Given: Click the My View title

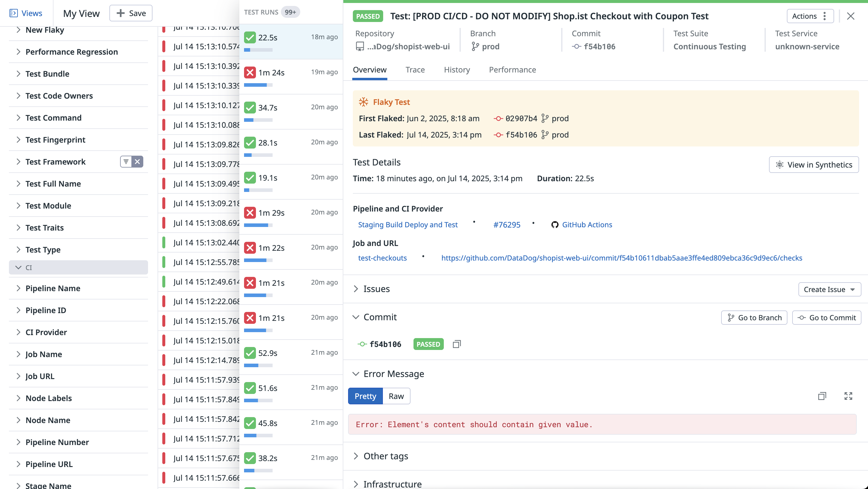Looking at the screenshot, I should tap(81, 13).
